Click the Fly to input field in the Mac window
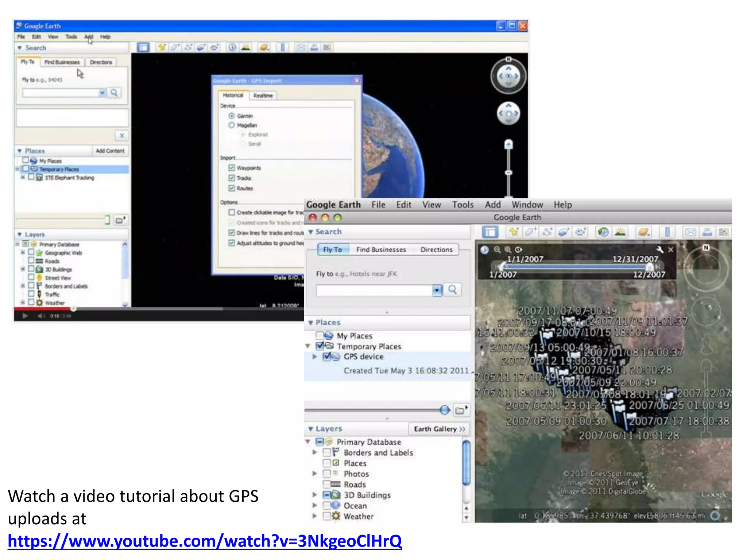This screenshot has width=747, height=560. (374, 291)
